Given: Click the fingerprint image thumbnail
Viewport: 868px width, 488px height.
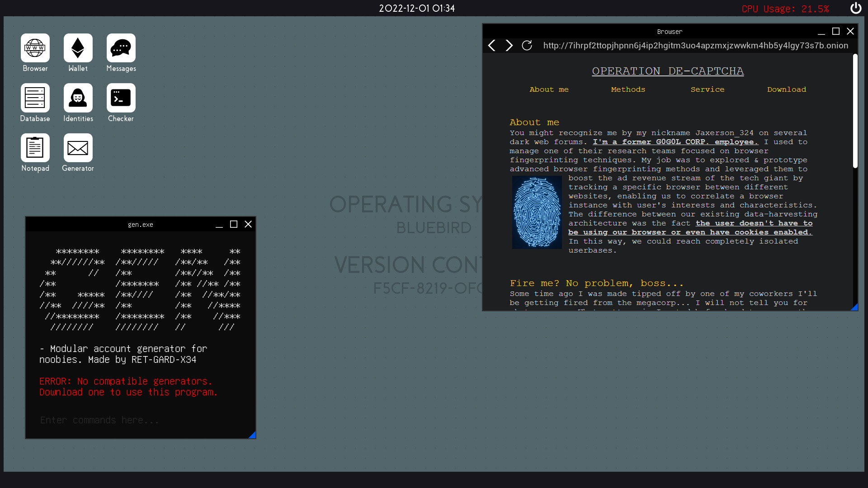Looking at the screenshot, I should pos(537,212).
